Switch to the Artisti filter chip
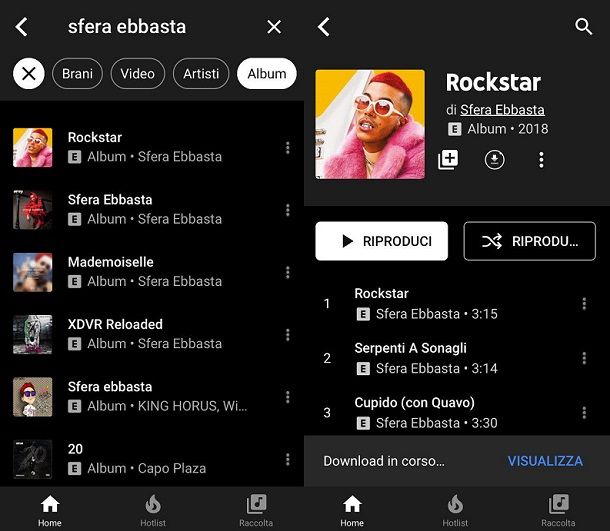The image size is (610, 531). pyautogui.click(x=201, y=74)
